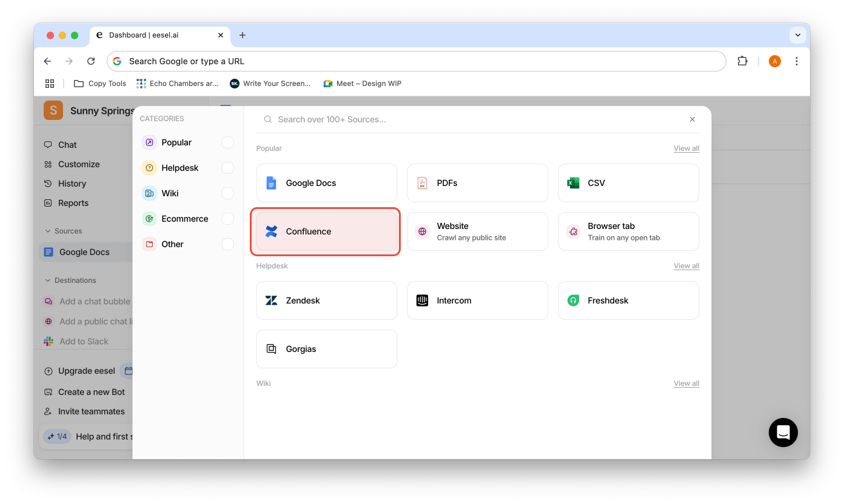Screen dimensions: 844x504
Task: Open Chrome three-dot menu
Action: (x=797, y=61)
